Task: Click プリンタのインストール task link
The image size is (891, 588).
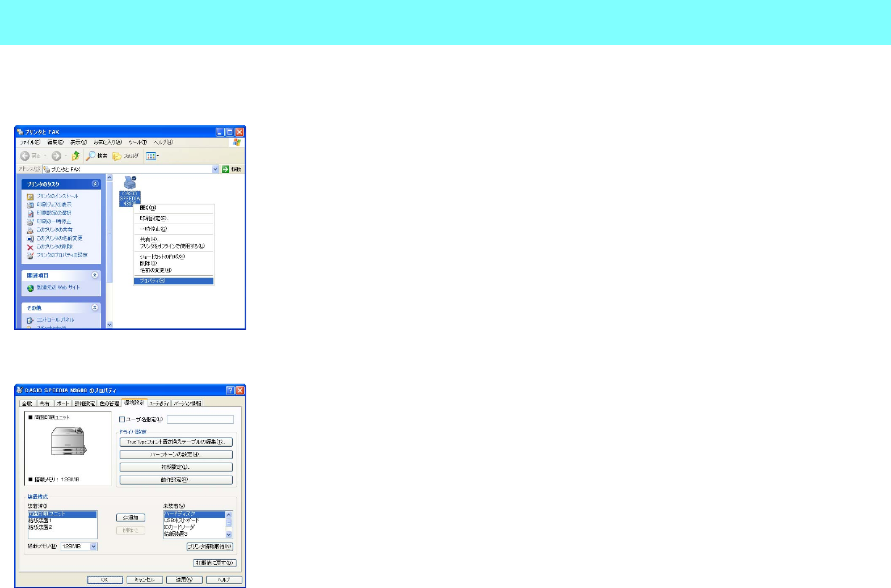Action: (57, 196)
